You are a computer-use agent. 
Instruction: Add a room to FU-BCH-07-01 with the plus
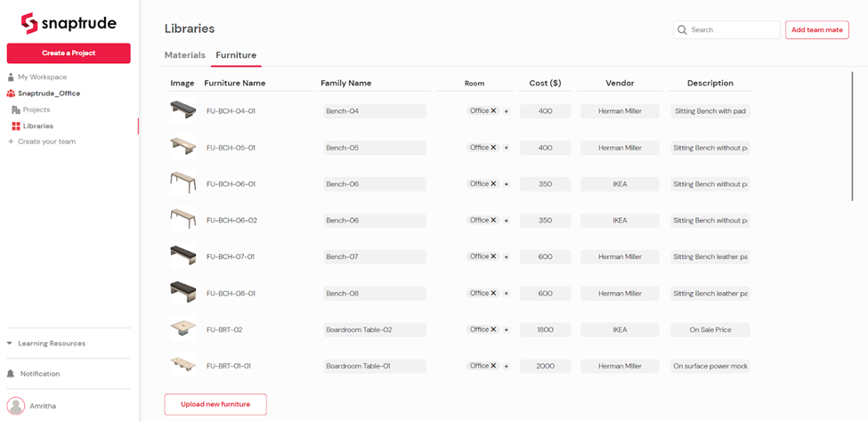coord(507,257)
